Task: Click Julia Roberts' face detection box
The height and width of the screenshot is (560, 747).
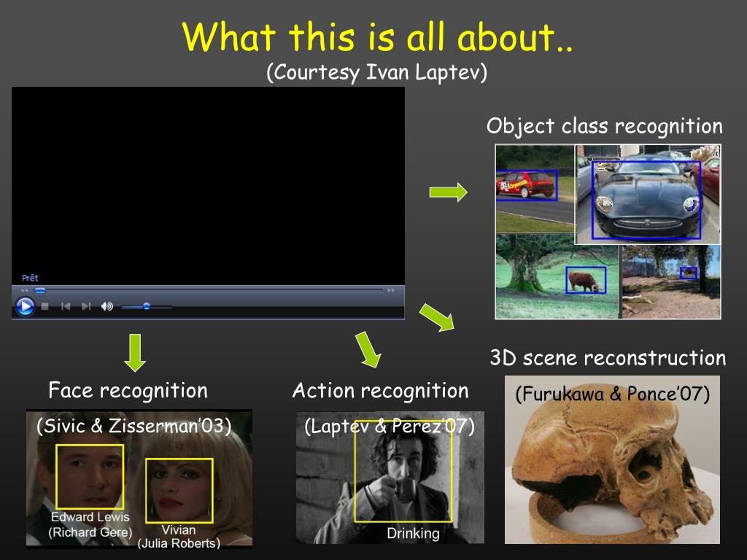Action: coord(179,491)
